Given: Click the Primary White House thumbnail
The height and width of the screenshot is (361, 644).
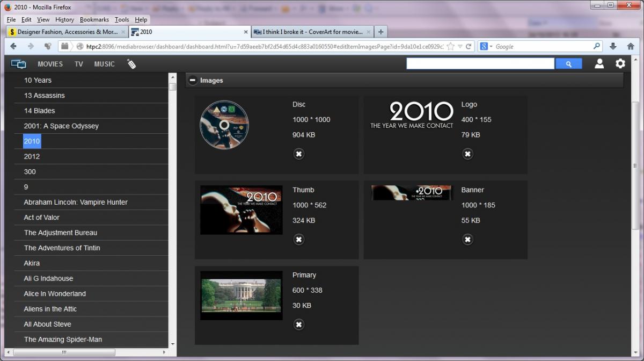Looking at the screenshot, I should tap(241, 295).
